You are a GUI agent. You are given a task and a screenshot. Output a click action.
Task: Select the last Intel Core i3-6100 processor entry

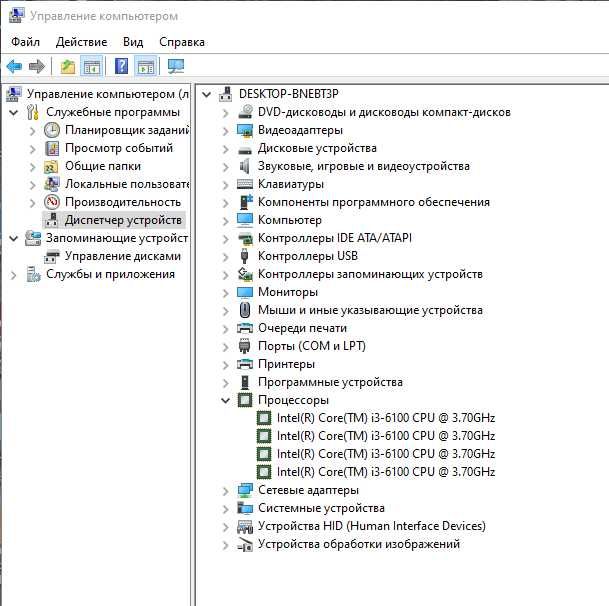386,472
